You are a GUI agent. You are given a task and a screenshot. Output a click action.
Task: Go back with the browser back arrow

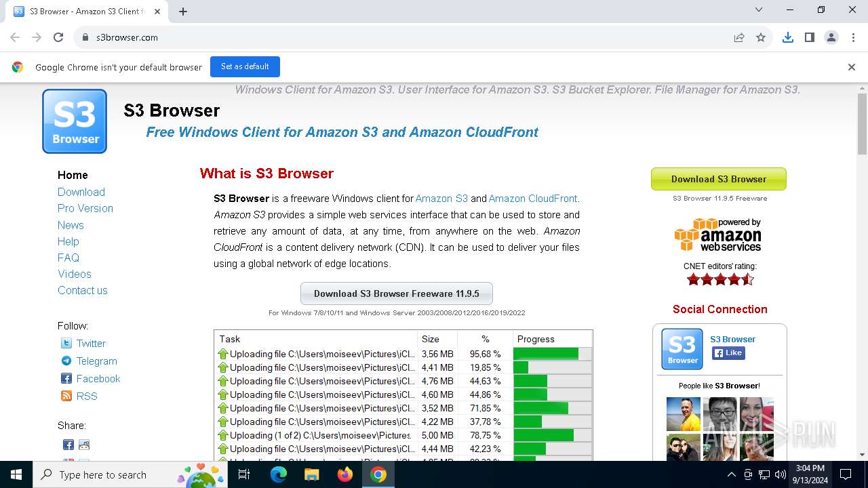tap(15, 37)
